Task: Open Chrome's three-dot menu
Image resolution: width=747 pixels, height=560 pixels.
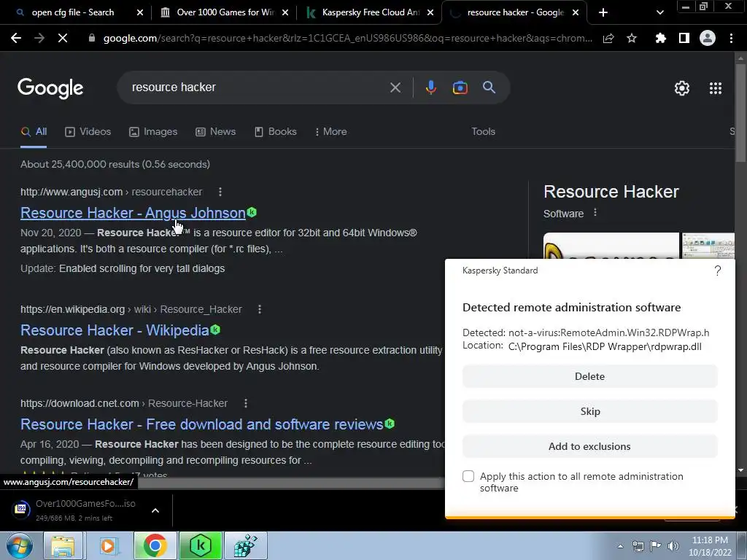Action: [x=731, y=38]
